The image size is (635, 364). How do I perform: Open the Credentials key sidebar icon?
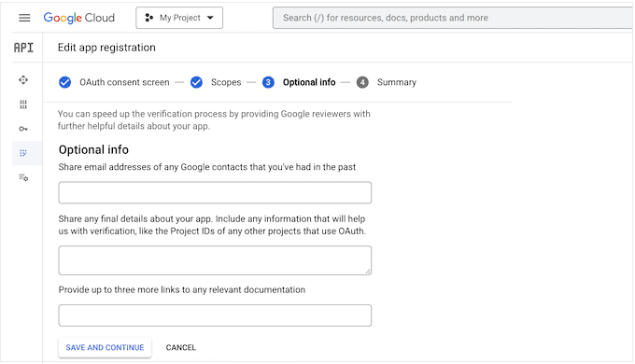point(23,129)
